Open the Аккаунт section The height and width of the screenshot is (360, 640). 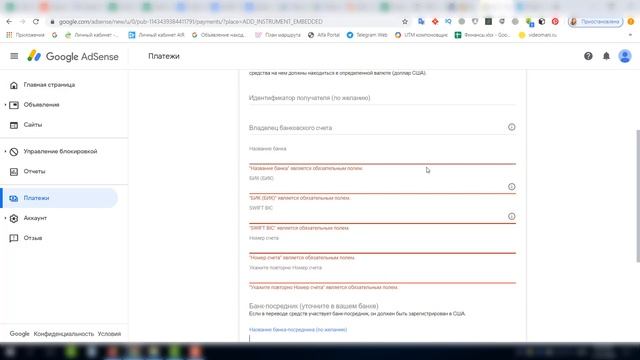point(35,218)
